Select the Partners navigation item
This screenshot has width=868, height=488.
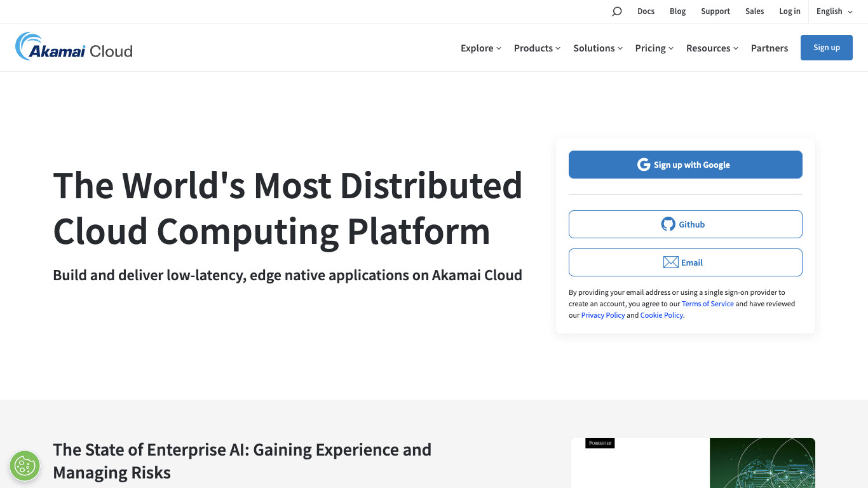click(770, 48)
